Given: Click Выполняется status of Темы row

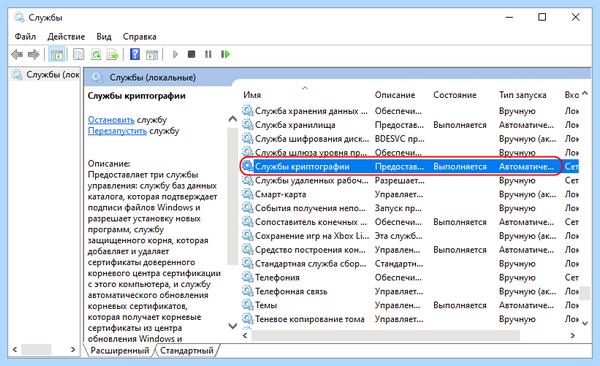Looking at the screenshot, I should (x=460, y=305).
